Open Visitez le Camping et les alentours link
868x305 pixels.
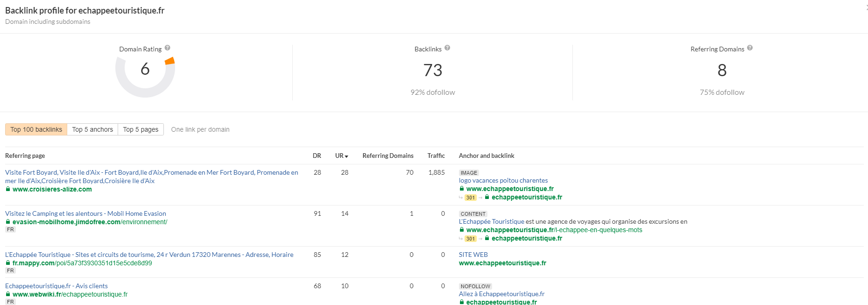tap(85, 213)
